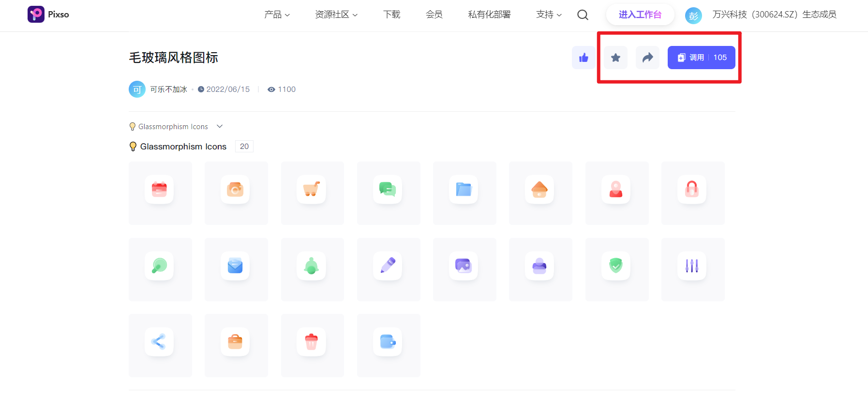Select the purple stamp icon thumbnail
Viewport: 868px width, 398px height.
[540, 269]
